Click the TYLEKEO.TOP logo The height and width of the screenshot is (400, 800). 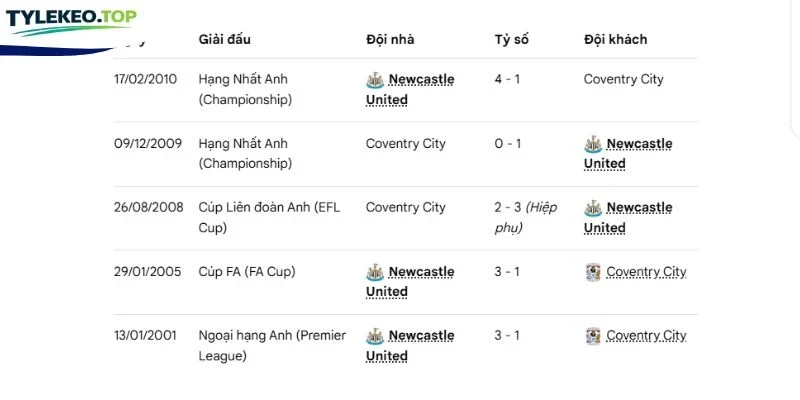click(71, 21)
